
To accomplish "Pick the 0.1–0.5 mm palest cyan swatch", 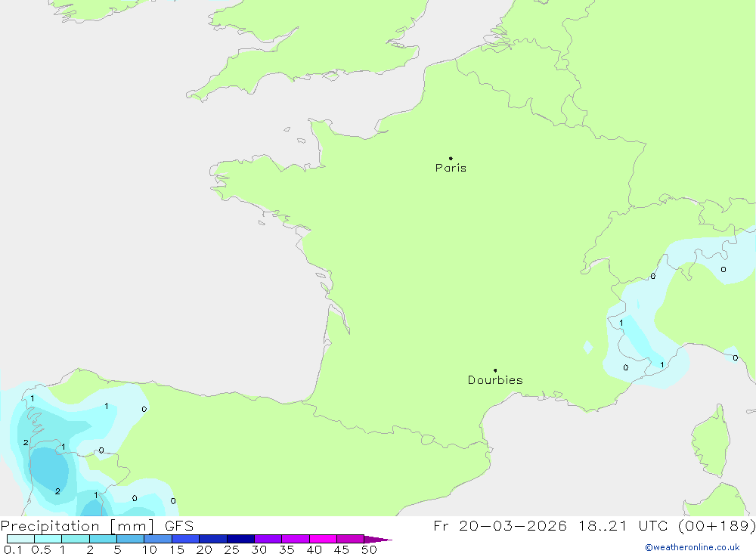I will coord(20,539).
